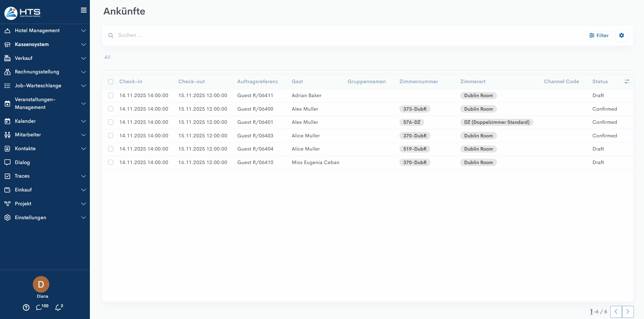Click the Suchen search field
Screen dimensions: 644x319
pyautogui.click(x=237, y=35)
